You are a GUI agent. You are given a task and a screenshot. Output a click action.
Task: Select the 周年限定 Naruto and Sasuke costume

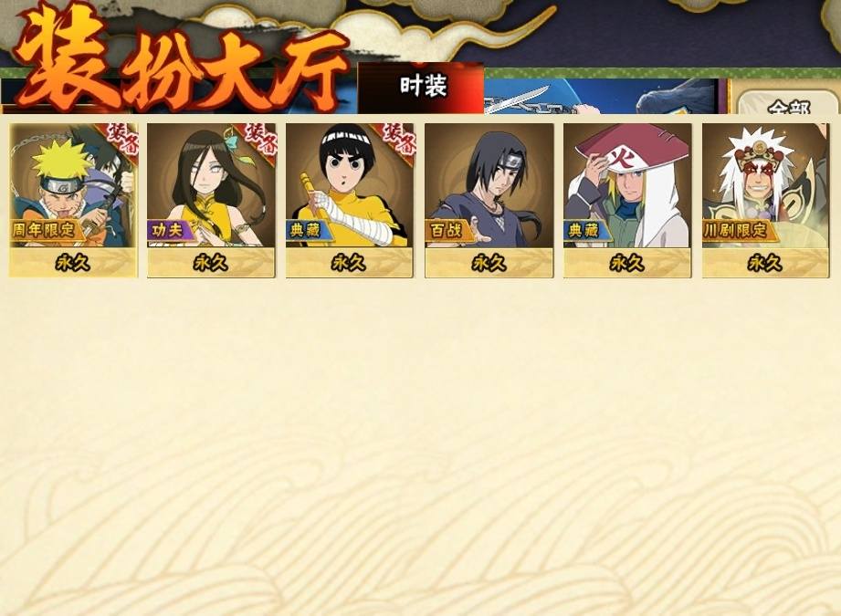pos(73,201)
